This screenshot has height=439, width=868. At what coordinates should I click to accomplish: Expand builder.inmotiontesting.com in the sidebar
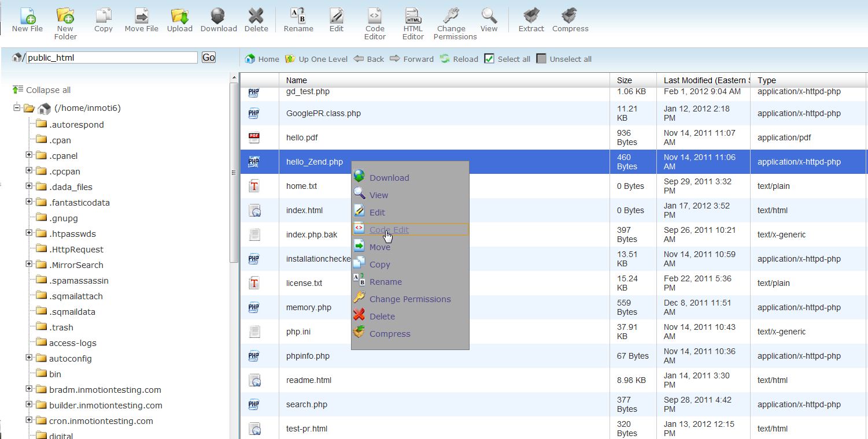29,405
